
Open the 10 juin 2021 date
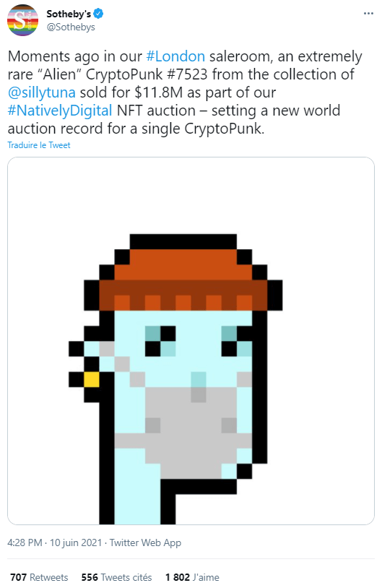click(76, 542)
